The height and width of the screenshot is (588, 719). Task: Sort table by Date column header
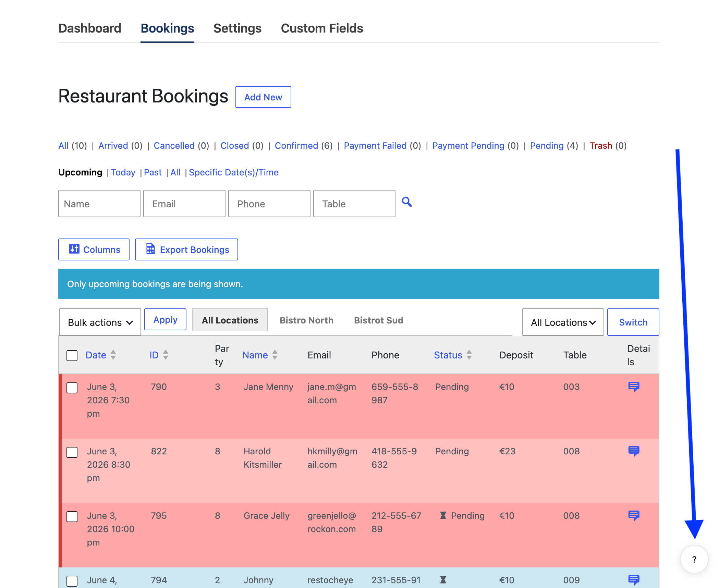tap(96, 355)
